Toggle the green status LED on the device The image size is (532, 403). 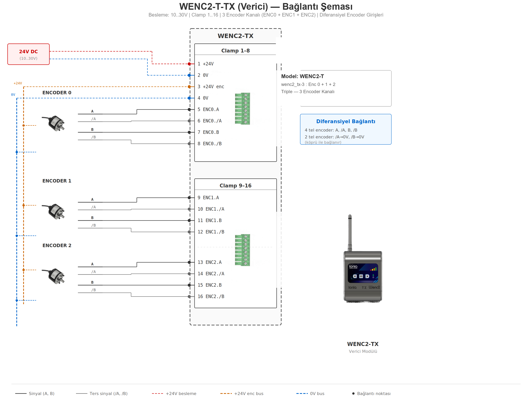pyautogui.click(x=373, y=275)
